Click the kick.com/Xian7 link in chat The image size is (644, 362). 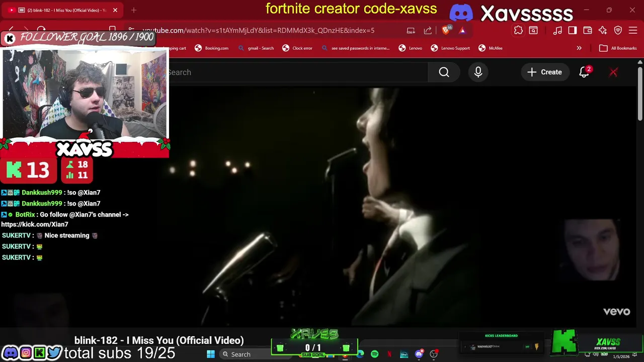coord(35,225)
